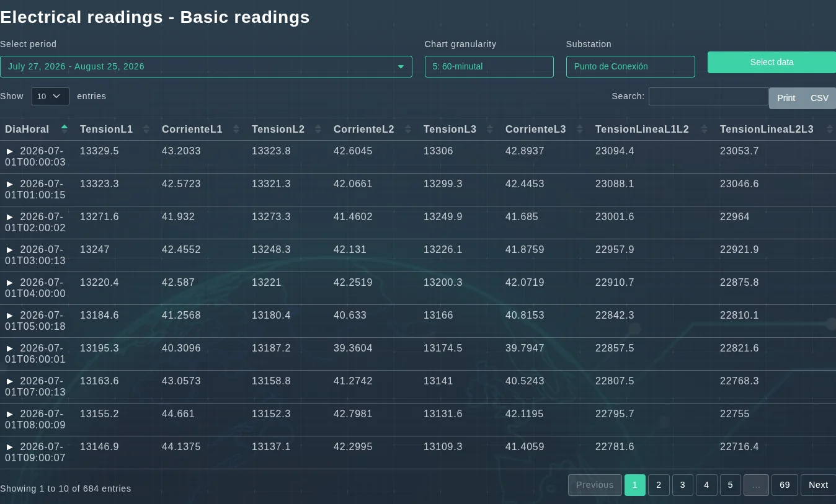Jump to last page 69

785,485
